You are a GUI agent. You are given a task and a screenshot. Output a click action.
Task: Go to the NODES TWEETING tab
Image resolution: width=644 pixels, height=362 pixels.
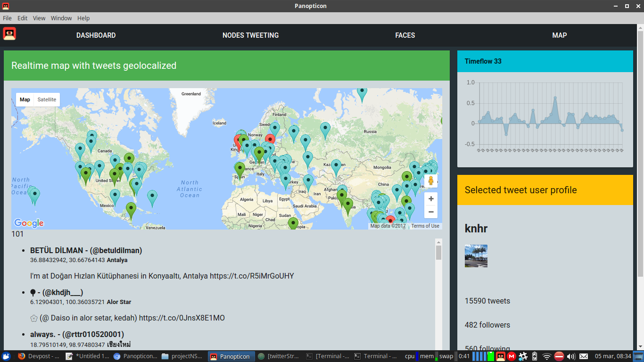pyautogui.click(x=250, y=35)
